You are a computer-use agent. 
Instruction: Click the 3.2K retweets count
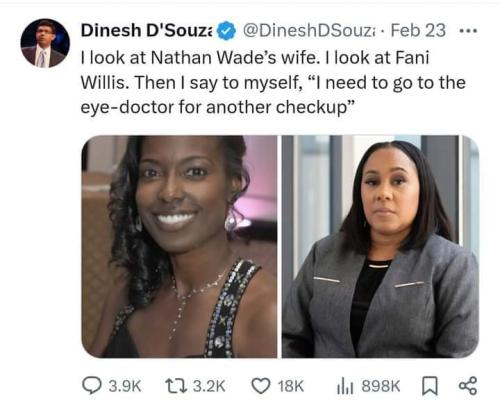click(209, 386)
